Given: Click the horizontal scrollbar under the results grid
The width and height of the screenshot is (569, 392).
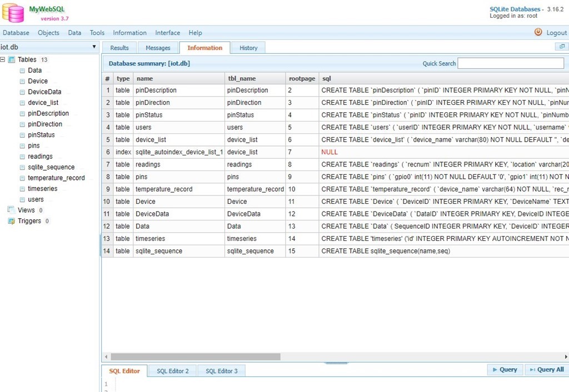Looking at the screenshot, I should [x=195, y=356].
